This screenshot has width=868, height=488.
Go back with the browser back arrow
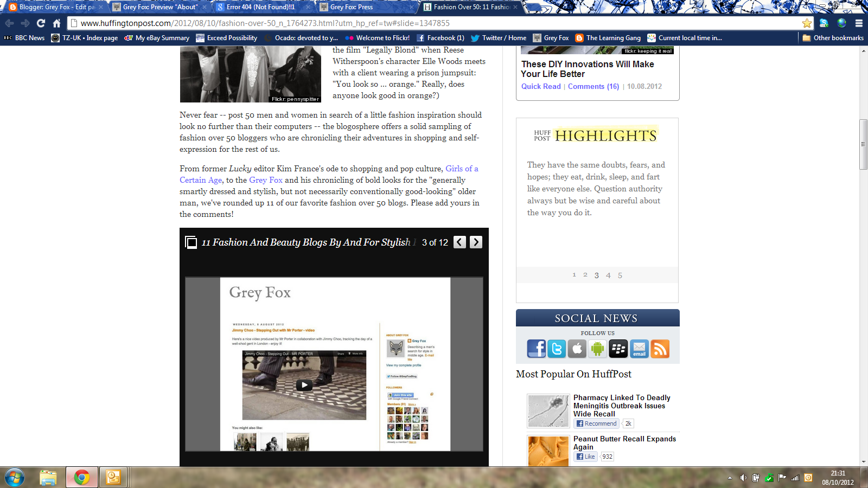pos(9,23)
